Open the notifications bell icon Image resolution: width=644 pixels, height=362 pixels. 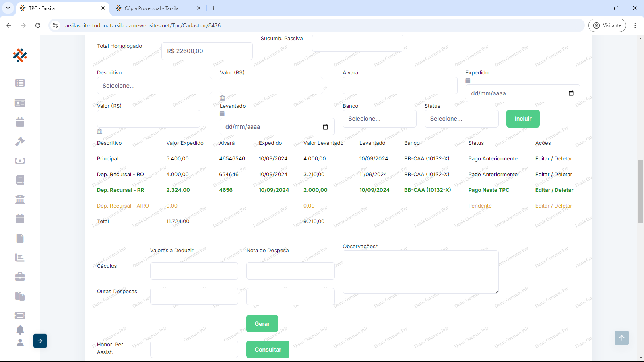[20, 330]
